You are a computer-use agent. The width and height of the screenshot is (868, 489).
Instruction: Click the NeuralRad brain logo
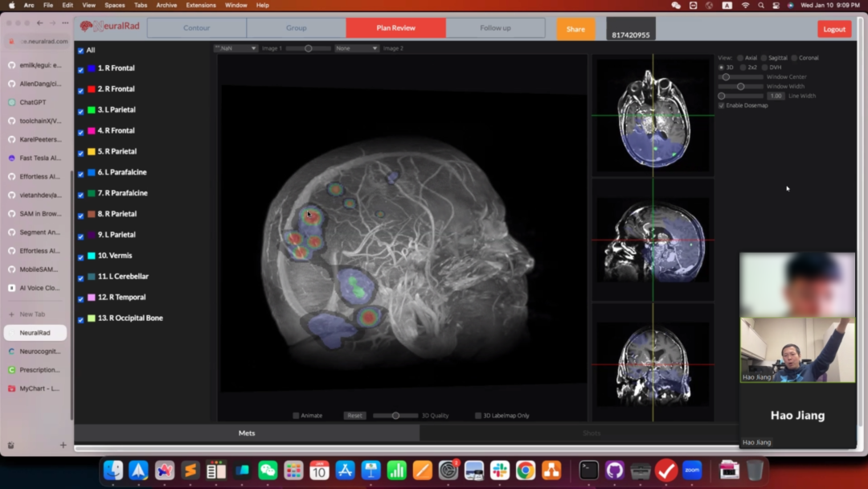(86, 27)
